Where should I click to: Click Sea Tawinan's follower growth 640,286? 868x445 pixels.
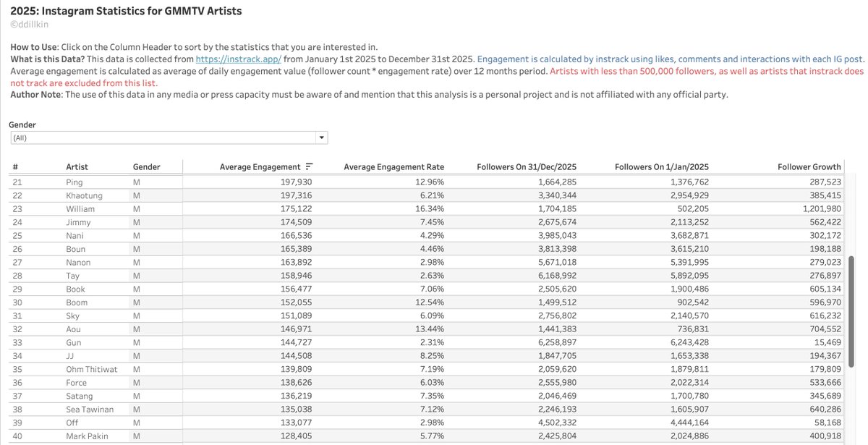(825, 410)
